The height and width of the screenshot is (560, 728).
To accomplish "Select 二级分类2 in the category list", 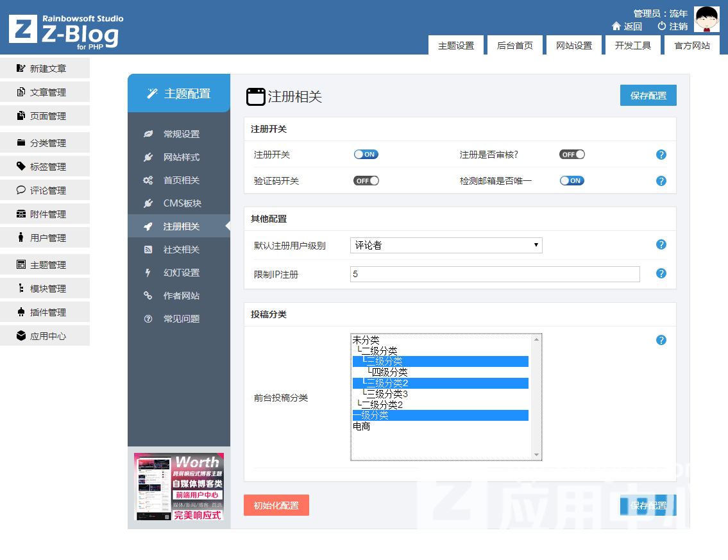I will click(x=382, y=405).
